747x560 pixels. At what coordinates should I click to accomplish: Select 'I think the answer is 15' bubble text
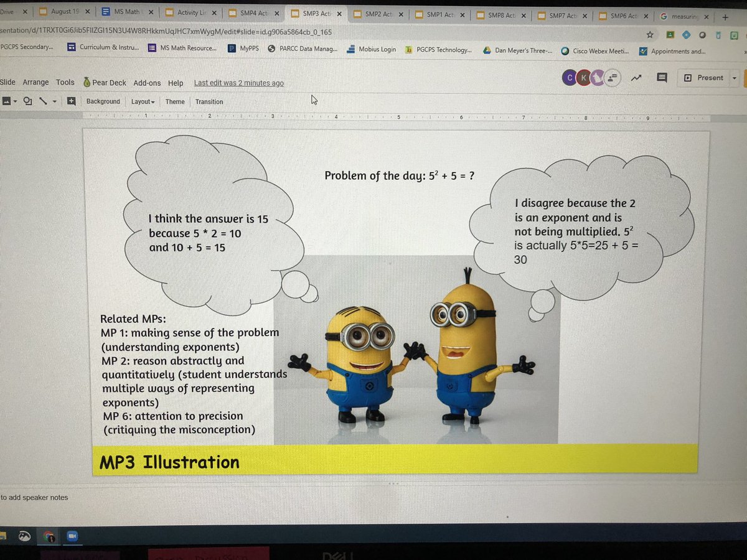(x=208, y=233)
